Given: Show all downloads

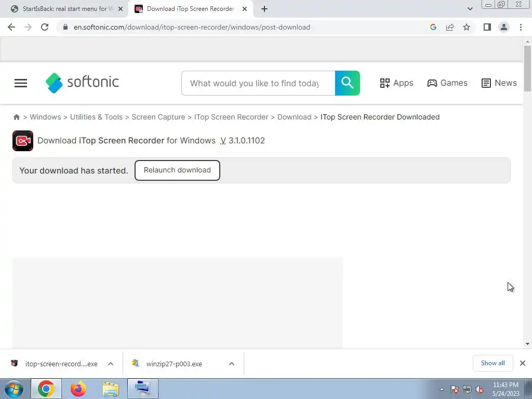Looking at the screenshot, I should point(493,363).
